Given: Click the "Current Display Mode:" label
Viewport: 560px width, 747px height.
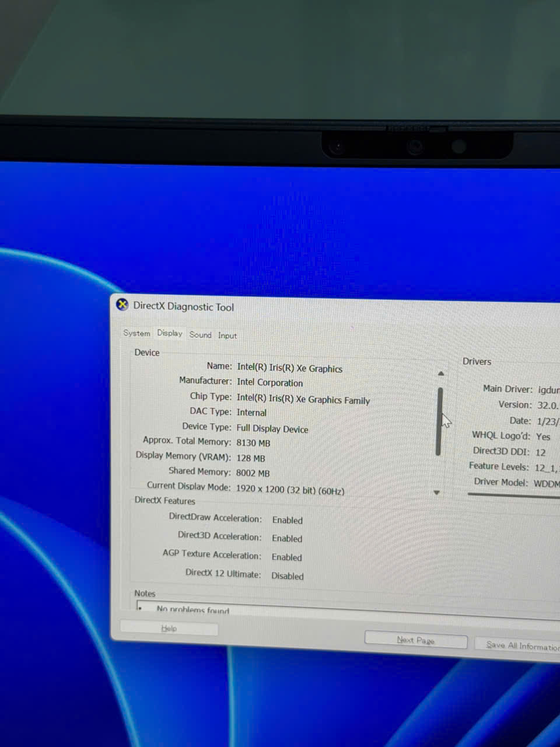Looking at the screenshot, I should (x=188, y=486).
